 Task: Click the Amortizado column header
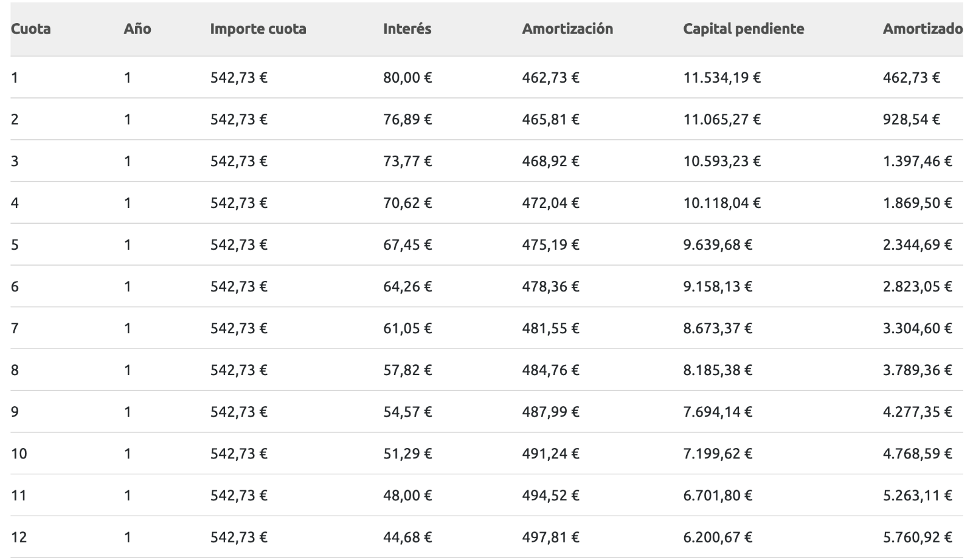click(x=922, y=29)
